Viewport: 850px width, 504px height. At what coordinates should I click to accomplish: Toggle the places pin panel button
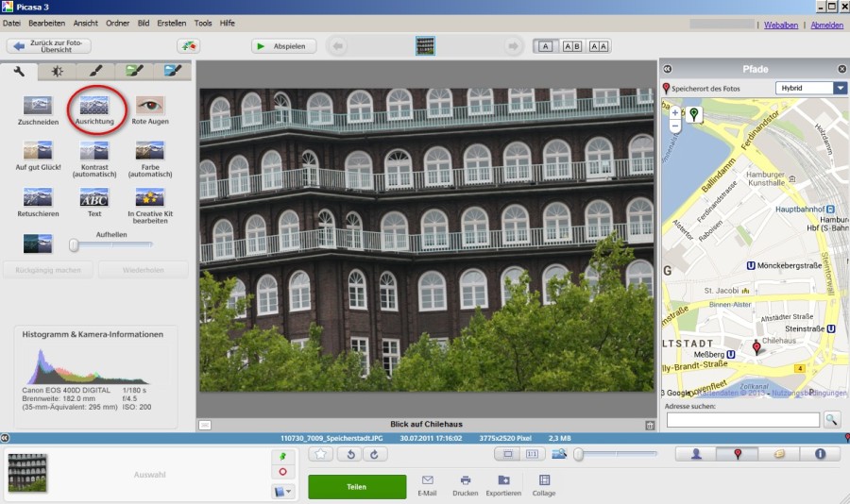point(738,454)
